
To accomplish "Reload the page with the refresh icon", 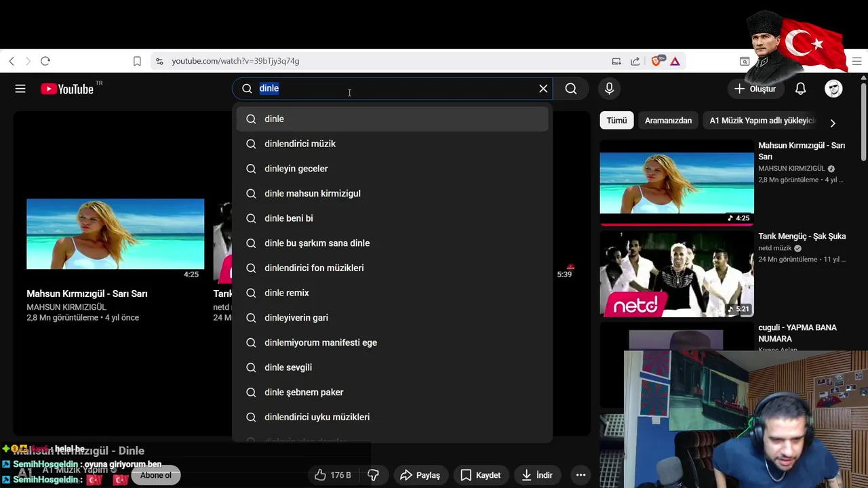I will click(x=45, y=61).
